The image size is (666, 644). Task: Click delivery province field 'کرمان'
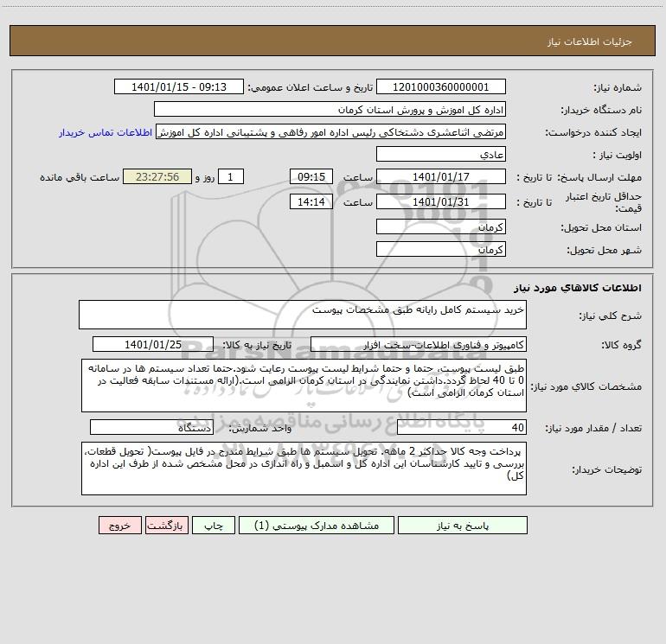coord(441,226)
